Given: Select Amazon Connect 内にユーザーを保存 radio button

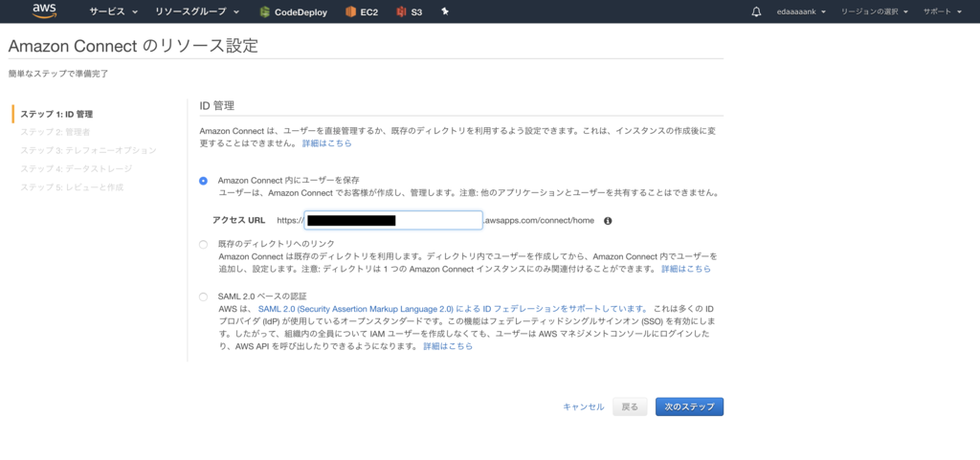Looking at the screenshot, I should point(203,181).
